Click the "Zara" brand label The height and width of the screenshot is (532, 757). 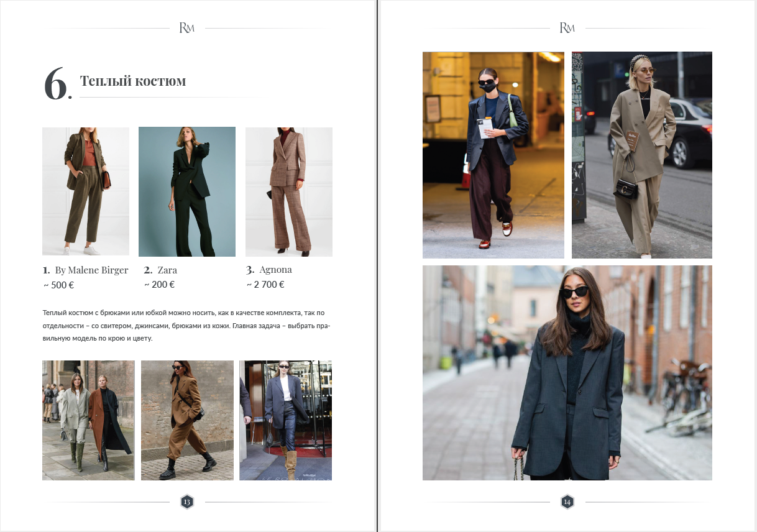[167, 270]
